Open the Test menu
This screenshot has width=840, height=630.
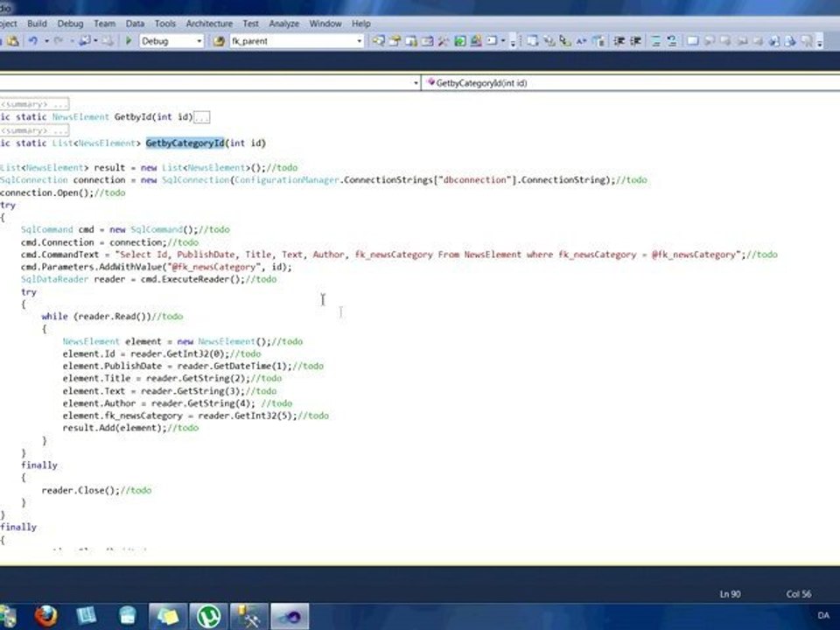pyautogui.click(x=251, y=24)
